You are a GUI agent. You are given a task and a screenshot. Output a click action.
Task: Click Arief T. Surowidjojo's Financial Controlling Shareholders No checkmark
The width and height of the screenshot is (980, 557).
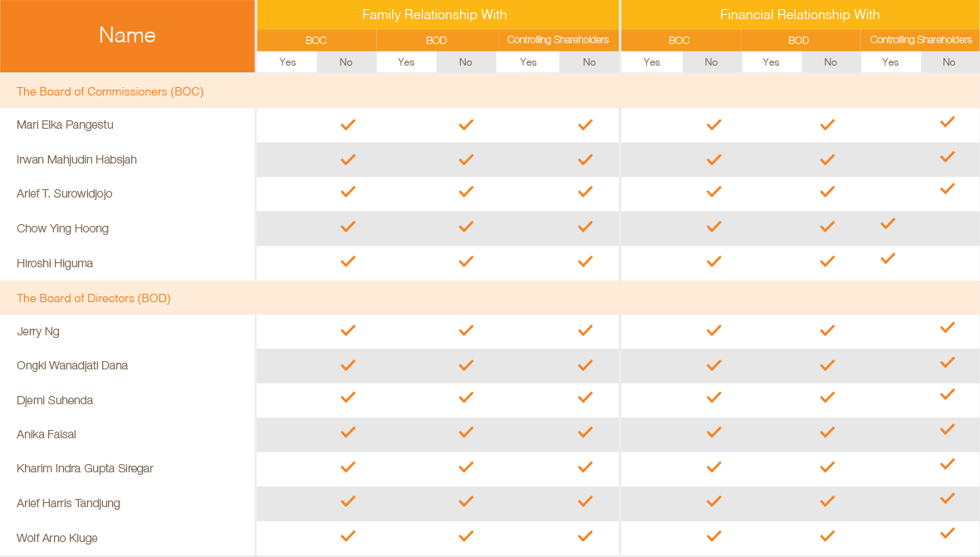948,188
